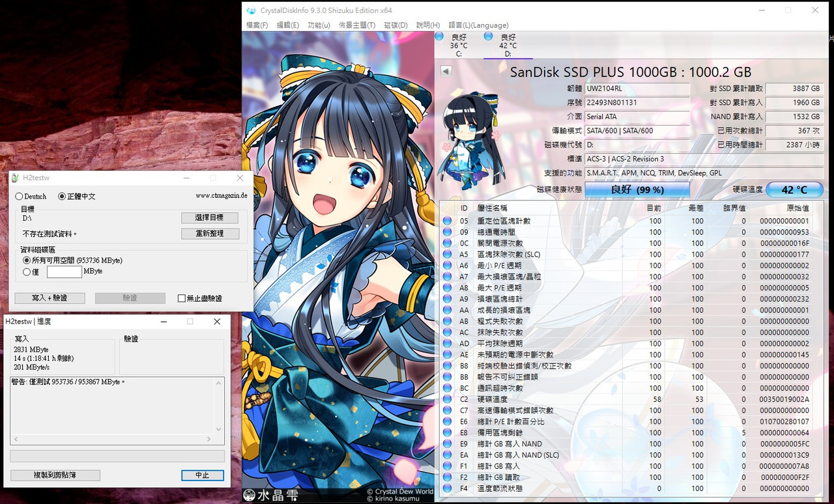834x504 pixels.
Task: Click the CrystalDiskInfo app icon in the title bar
Action: (x=251, y=10)
